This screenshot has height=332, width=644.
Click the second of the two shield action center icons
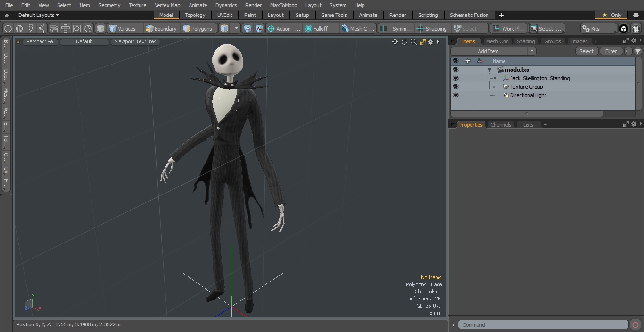259,29
